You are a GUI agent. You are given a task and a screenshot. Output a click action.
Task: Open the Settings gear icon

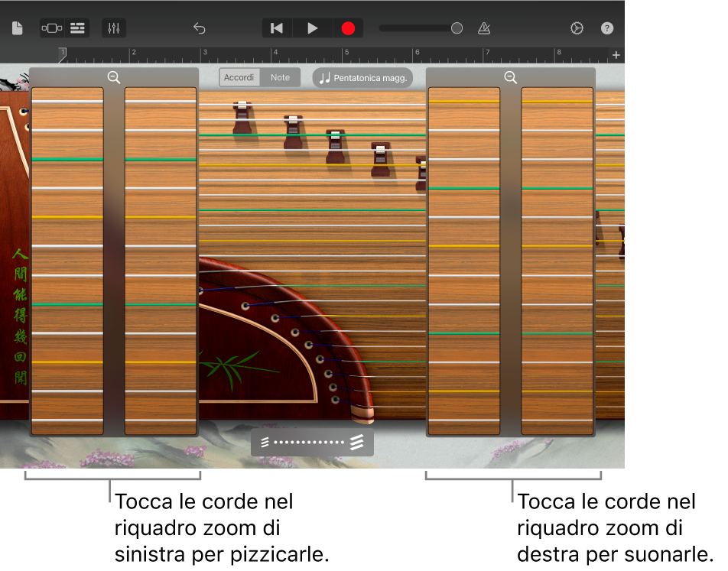point(576,28)
